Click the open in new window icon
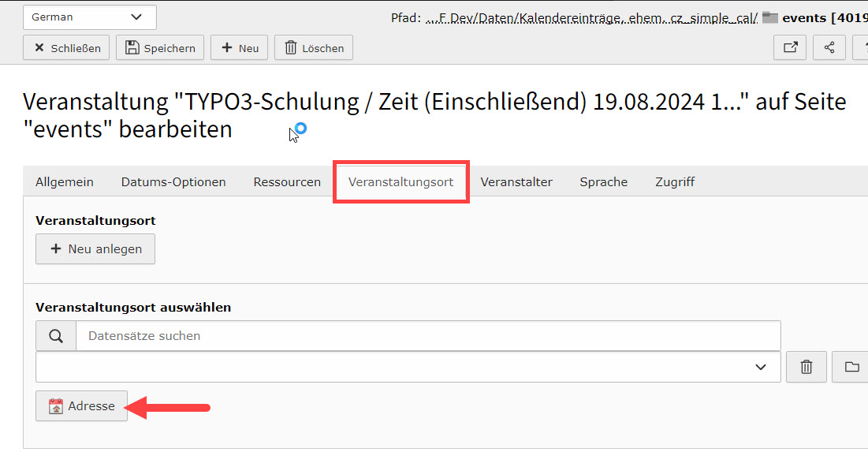Image resolution: width=868 pixels, height=452 pixels. (x=790, y=47)
